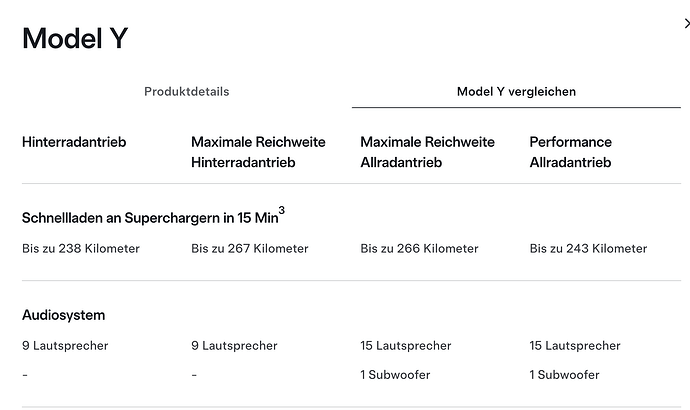The height and width of the screenshot is (410, 690).
Task: Select the Model Y vergleichen tab
Action: click(x=516, y=92)
